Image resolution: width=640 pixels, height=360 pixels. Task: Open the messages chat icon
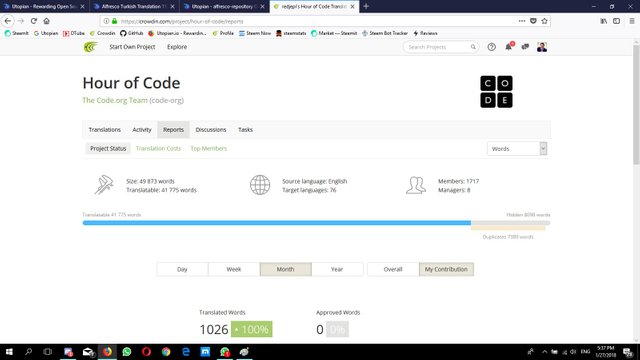point(525,47)
